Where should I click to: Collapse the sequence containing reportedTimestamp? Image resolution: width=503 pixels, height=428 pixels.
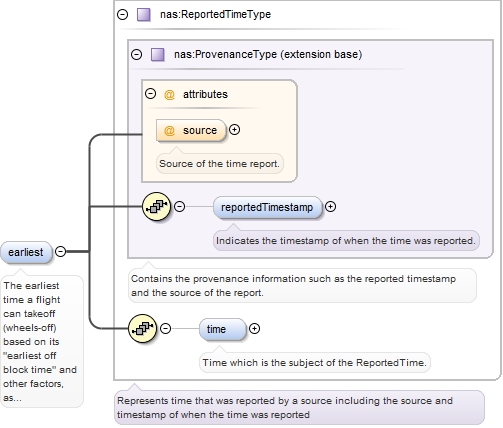click(180, 207)
